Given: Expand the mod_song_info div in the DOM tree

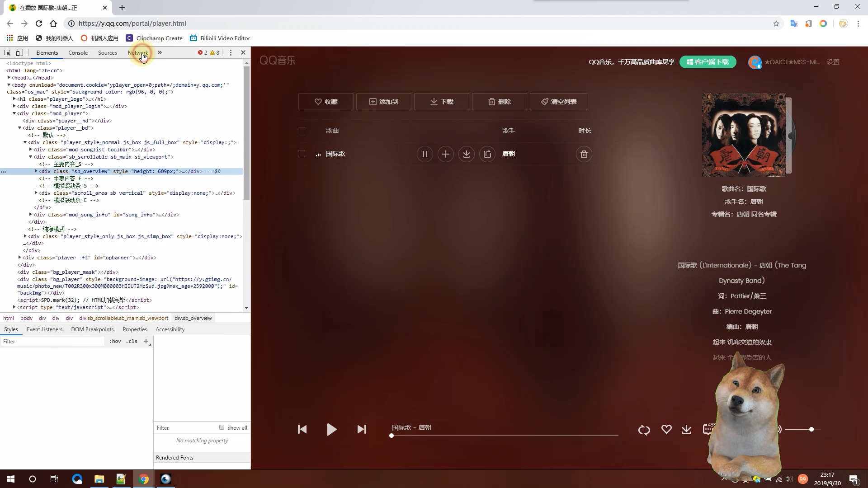Looking at the screenshot, I should coord(30,215).
